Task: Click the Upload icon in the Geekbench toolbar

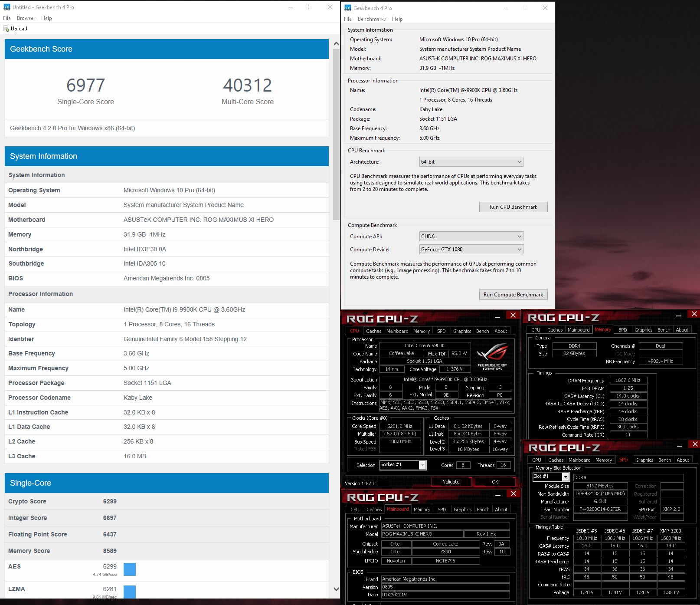Action: (x=6, y=29)
